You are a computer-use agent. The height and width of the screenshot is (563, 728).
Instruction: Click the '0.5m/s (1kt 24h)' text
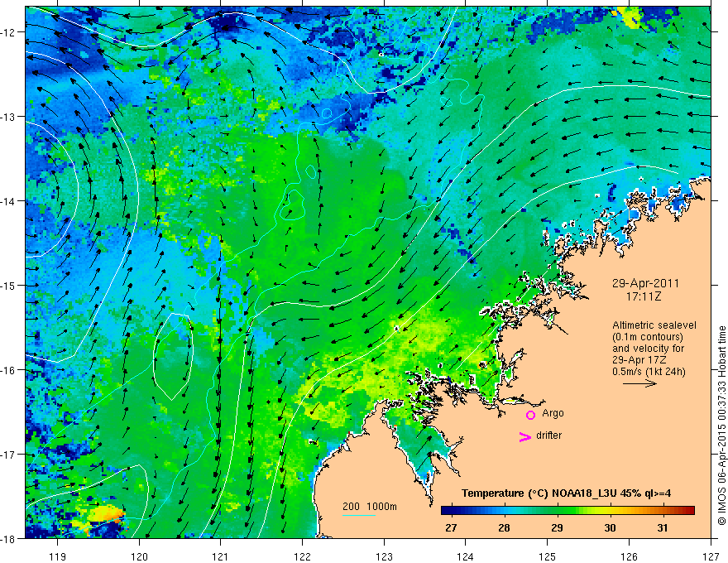[649, 372]
